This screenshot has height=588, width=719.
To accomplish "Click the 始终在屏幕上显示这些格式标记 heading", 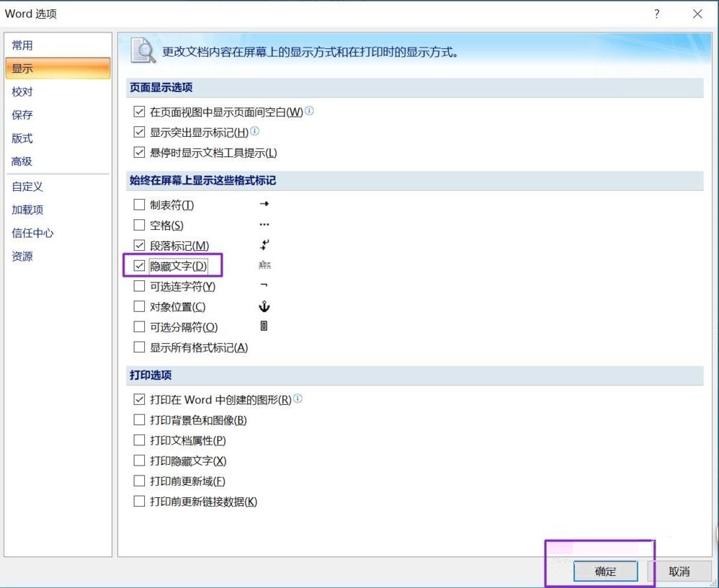I will [x=202, y=180].
